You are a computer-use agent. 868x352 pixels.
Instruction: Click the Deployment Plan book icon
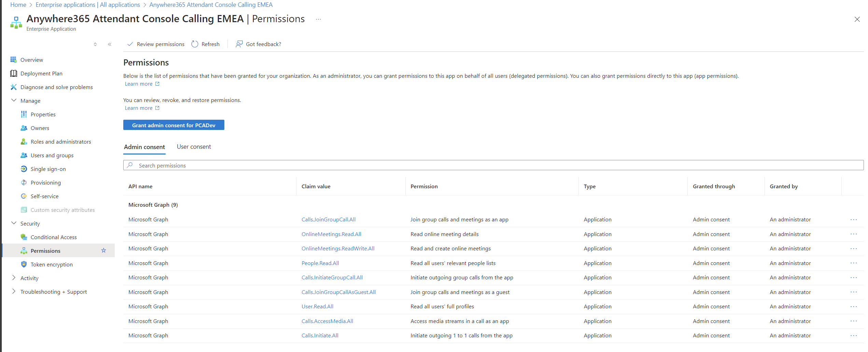coord(13,73)
